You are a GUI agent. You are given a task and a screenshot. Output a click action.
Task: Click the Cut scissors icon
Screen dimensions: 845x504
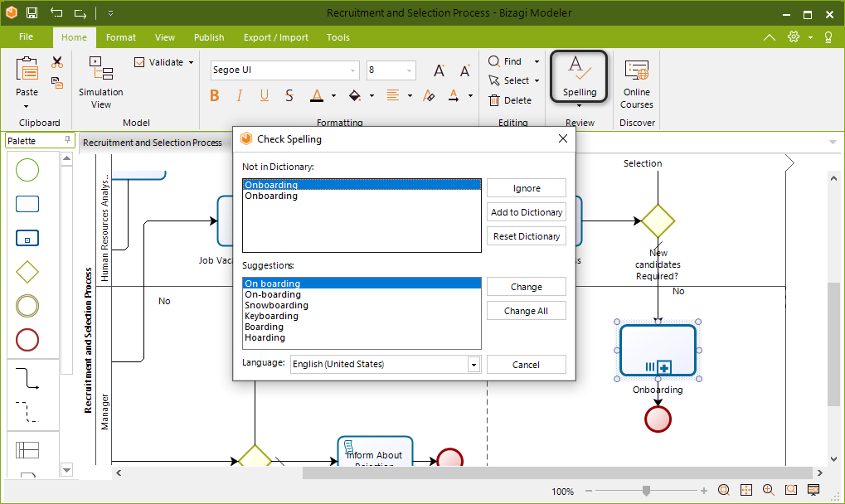coord(57,62)
